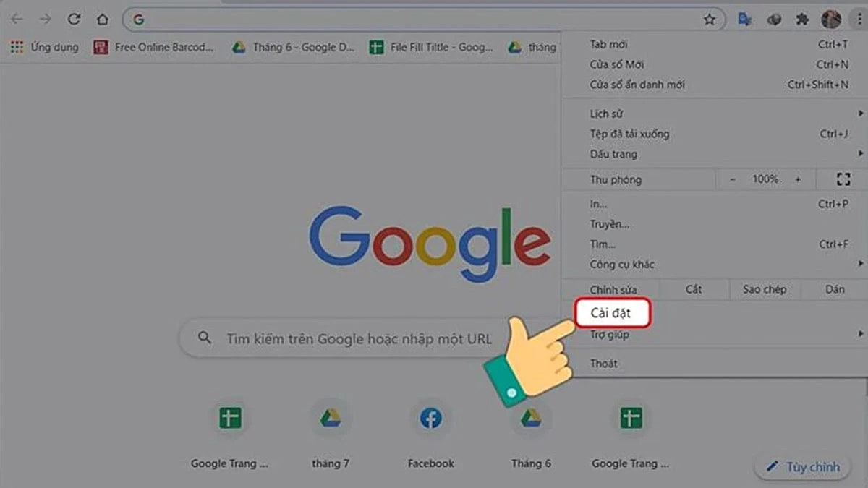Bookmark this page with star icon
This screenshot has height=488, width=868.
coord(710,20)
